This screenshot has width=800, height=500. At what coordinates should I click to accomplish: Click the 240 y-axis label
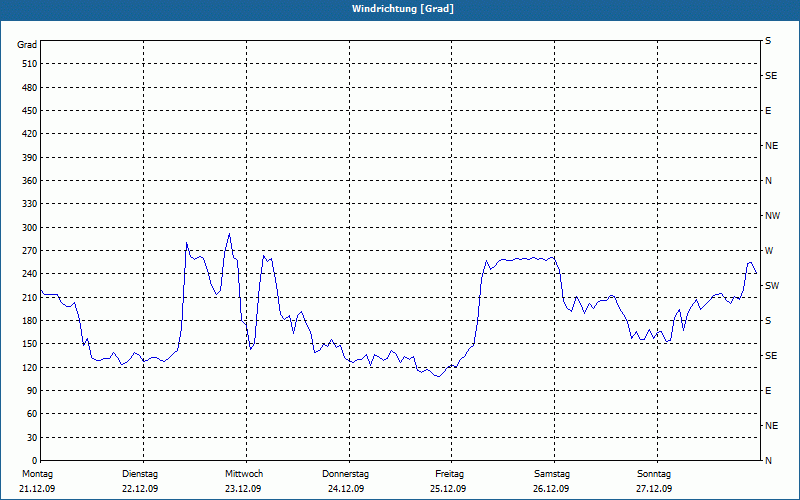(x=30, y=274)
